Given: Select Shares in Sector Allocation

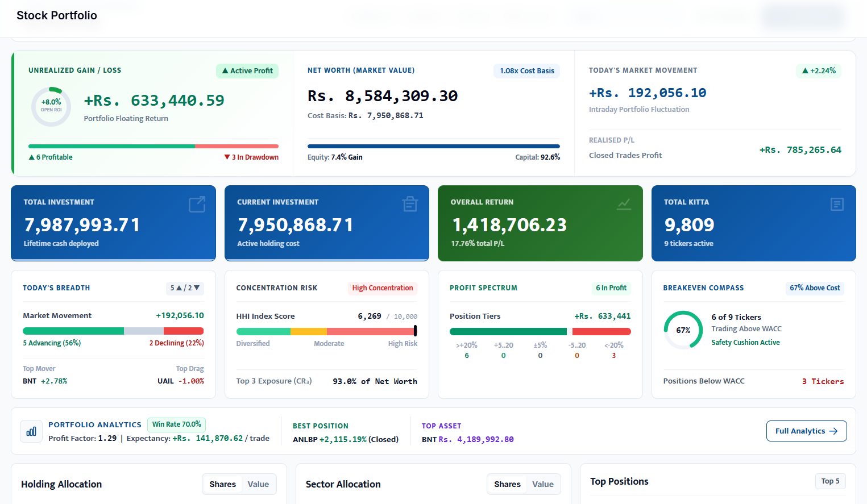Looking at the screenshot, I should click(507, 484).
